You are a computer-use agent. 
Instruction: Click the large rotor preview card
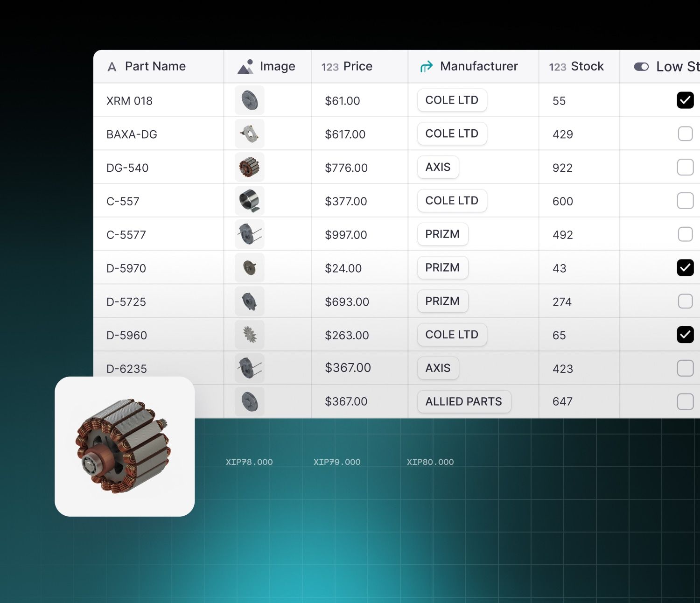tap(125, 447)
